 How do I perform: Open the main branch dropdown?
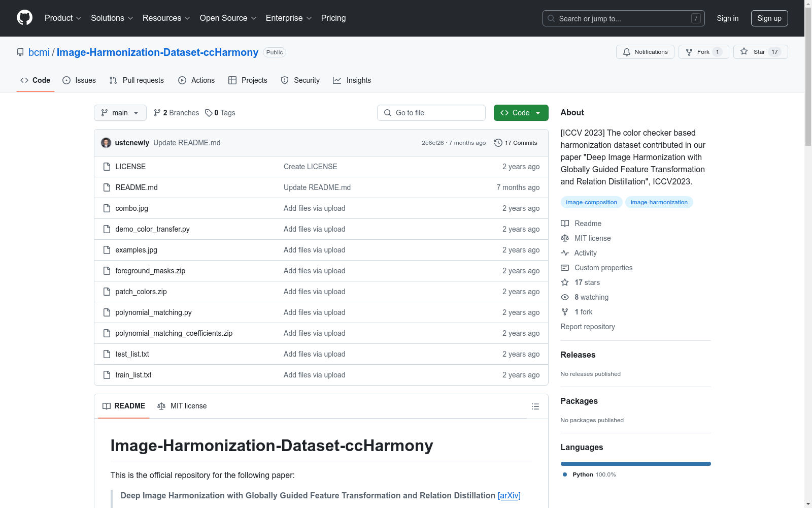pyautogui.click(x=120, y=113)
